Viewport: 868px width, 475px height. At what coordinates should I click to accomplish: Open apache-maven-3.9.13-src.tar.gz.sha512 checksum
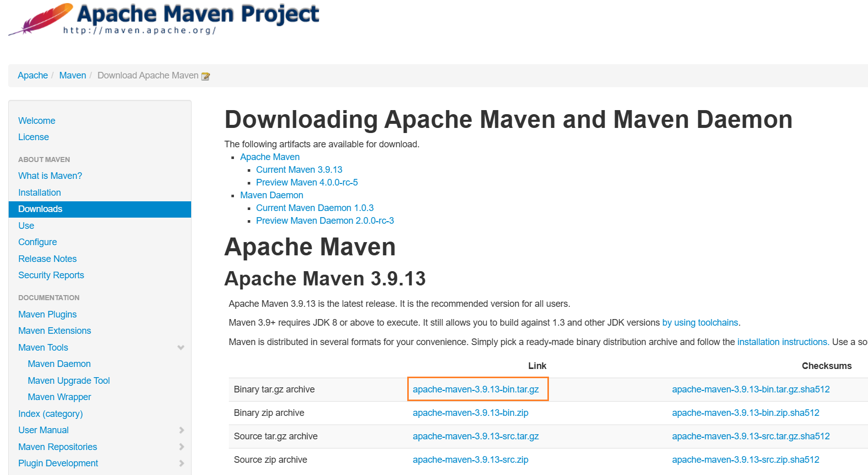point(751,436)
